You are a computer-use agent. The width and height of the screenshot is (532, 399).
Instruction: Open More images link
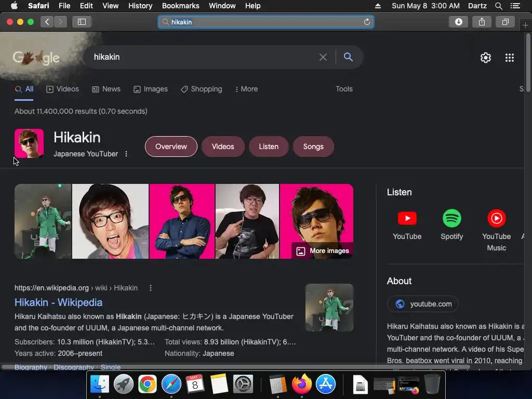pos(323,251)
